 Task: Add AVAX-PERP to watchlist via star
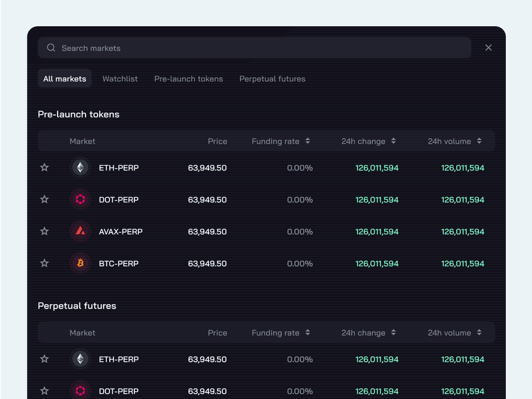pos(44,231)
